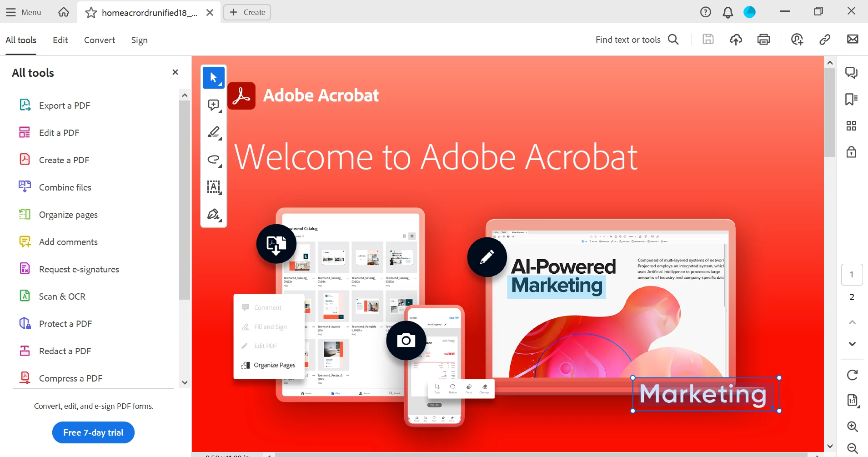Click document scrollbar down arrow
868x457 pixels.
[x=830, y=447]
